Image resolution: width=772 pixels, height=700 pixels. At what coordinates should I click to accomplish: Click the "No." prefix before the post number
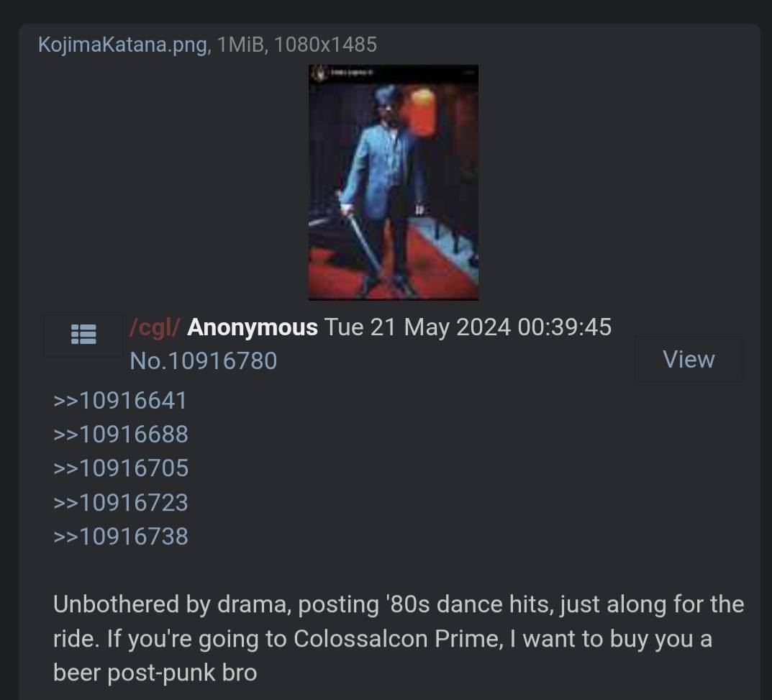pyautogui.click(x=148, y=361)
